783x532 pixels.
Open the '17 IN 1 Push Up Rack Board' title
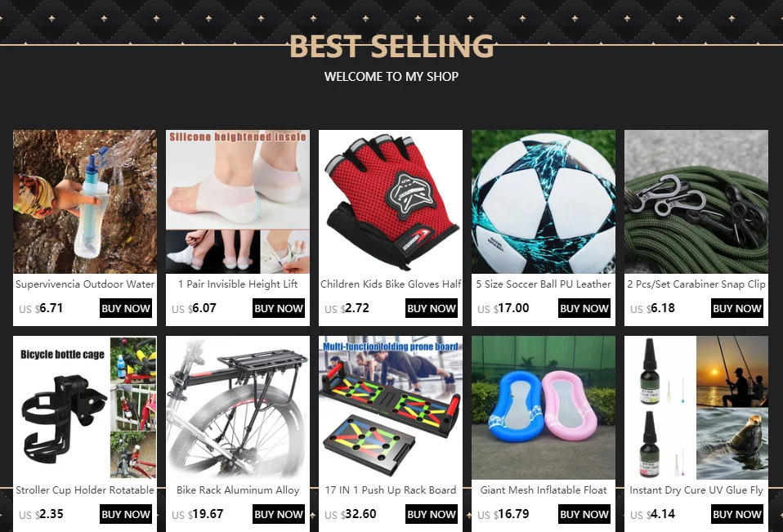tap(391, 490)
